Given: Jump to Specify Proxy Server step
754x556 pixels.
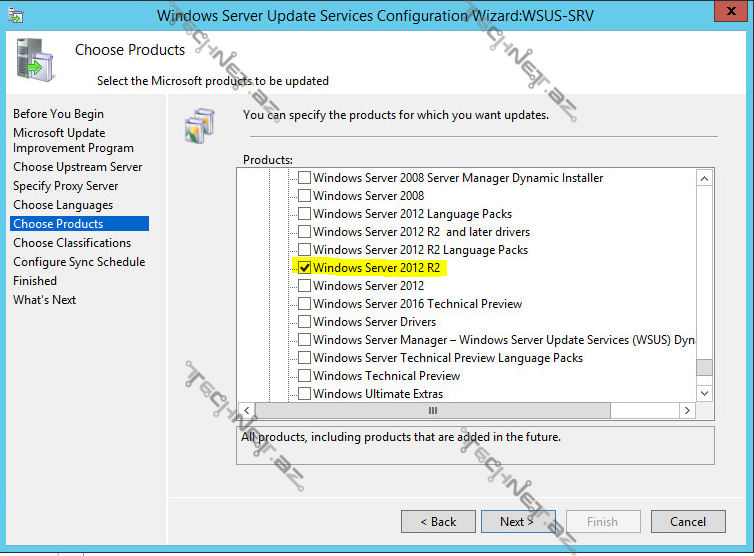Looking at the screenshot, I should pos(66,186).
